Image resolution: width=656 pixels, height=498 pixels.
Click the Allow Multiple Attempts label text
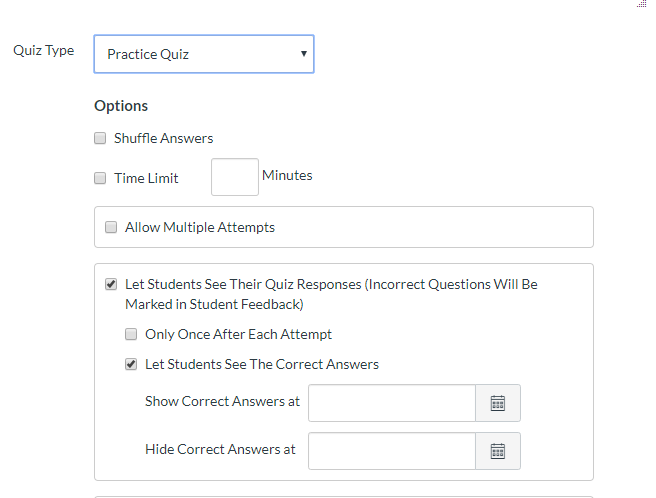tap(199, 228)
